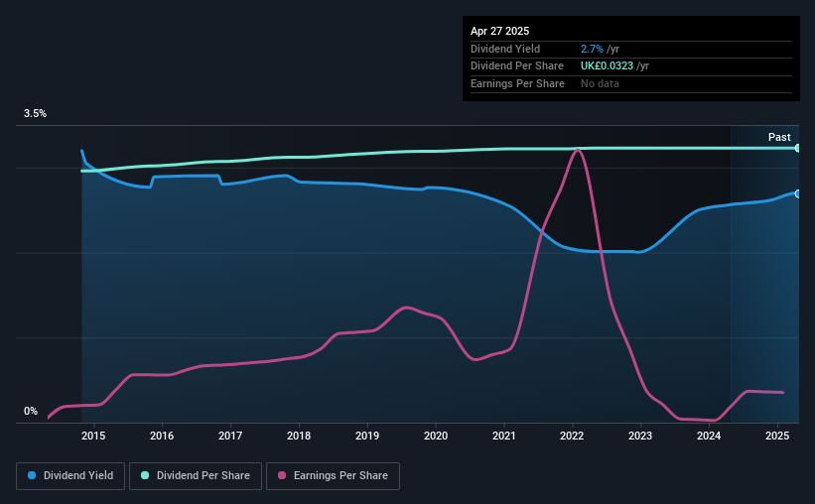The height and width of the screenshot is (504, 815).
Task: Click the 2.7% dividend yield value
Action: [x=592, y=49]
